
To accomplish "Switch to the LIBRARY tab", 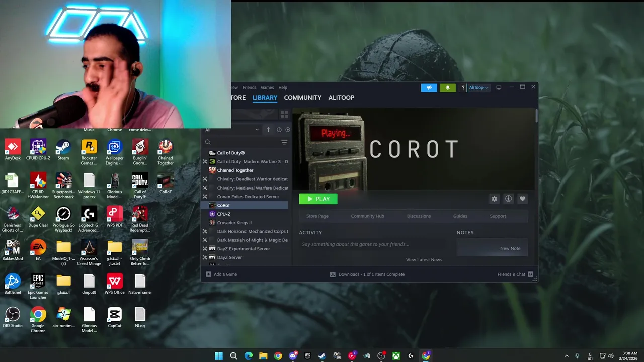I will click(x=265, y=98).
